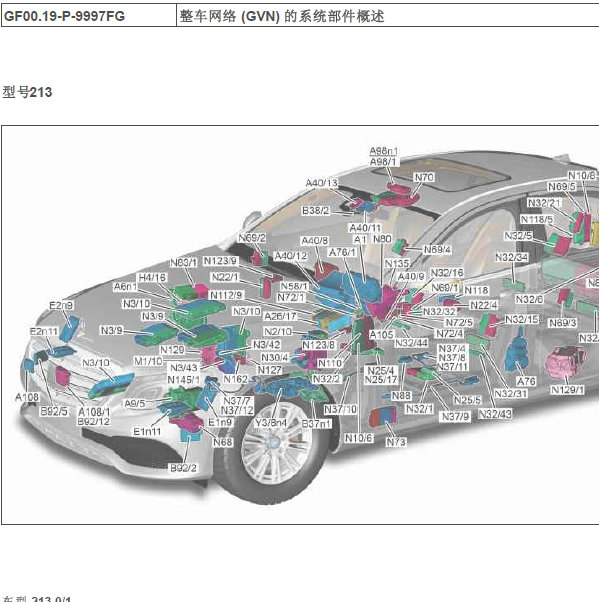Select the N22/1 label
Viewport: 599px width, 602px height.
(225, 277)
